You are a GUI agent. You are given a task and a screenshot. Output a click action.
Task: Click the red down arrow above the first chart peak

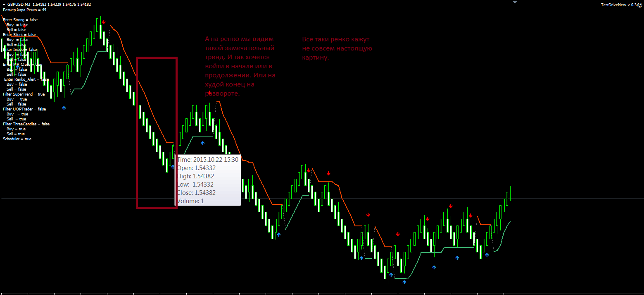104,22
